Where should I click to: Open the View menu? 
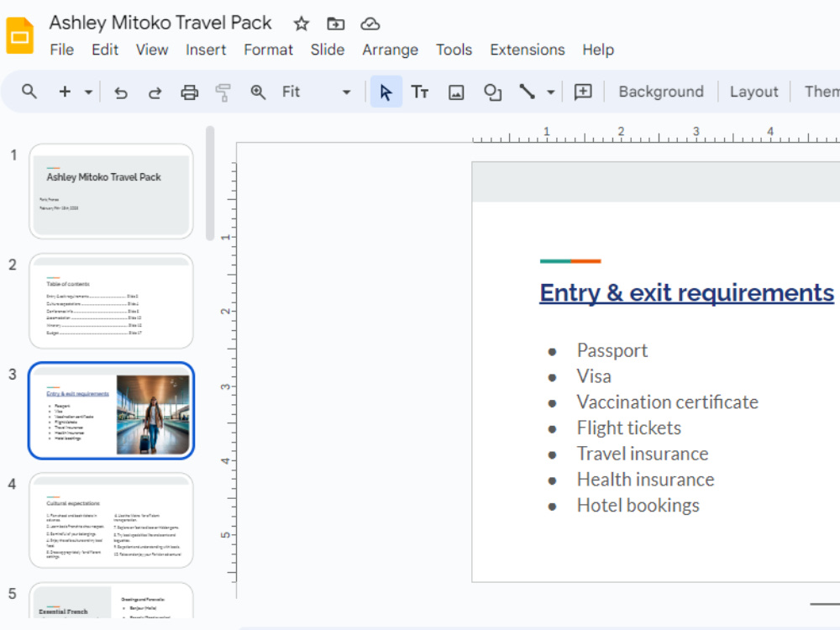[152, 50]
